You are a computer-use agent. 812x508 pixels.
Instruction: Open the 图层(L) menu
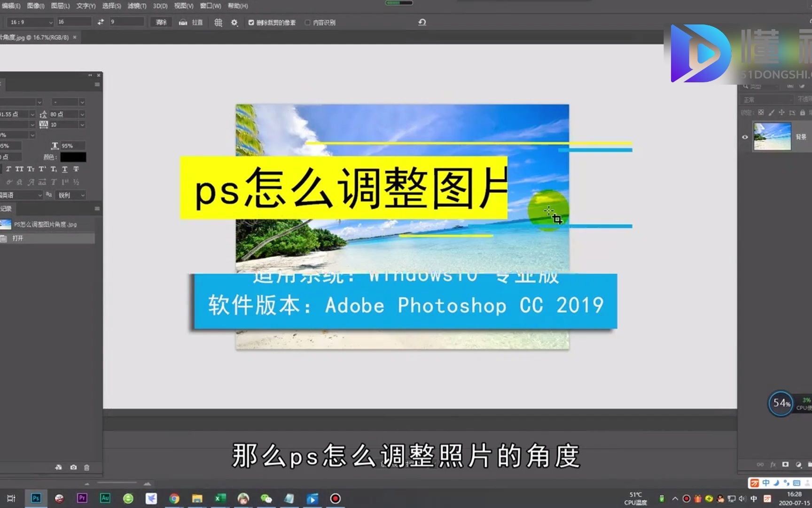point(60,6)
